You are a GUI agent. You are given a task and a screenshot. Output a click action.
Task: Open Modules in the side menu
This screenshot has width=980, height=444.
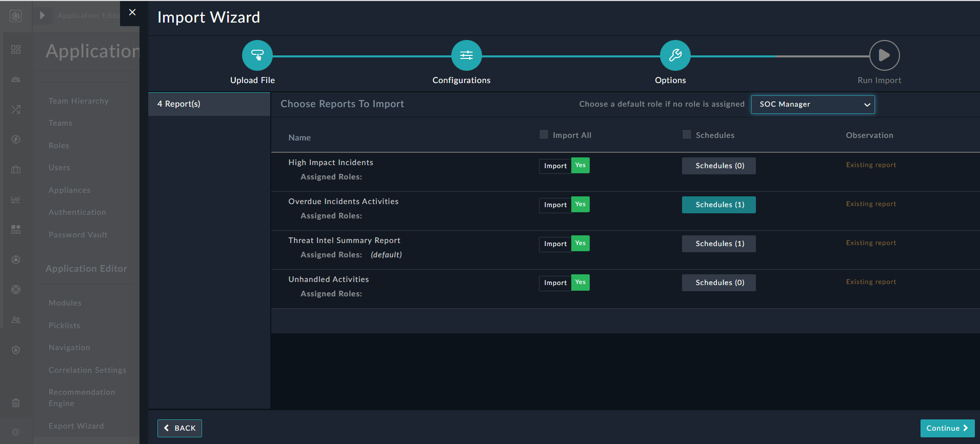pyautogui.click(x=65, y=303)
